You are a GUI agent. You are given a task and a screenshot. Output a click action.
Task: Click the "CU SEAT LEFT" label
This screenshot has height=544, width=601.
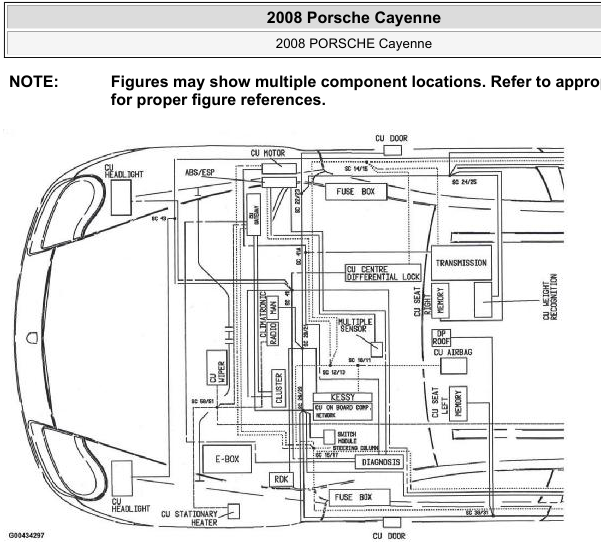tap(439, 402)
